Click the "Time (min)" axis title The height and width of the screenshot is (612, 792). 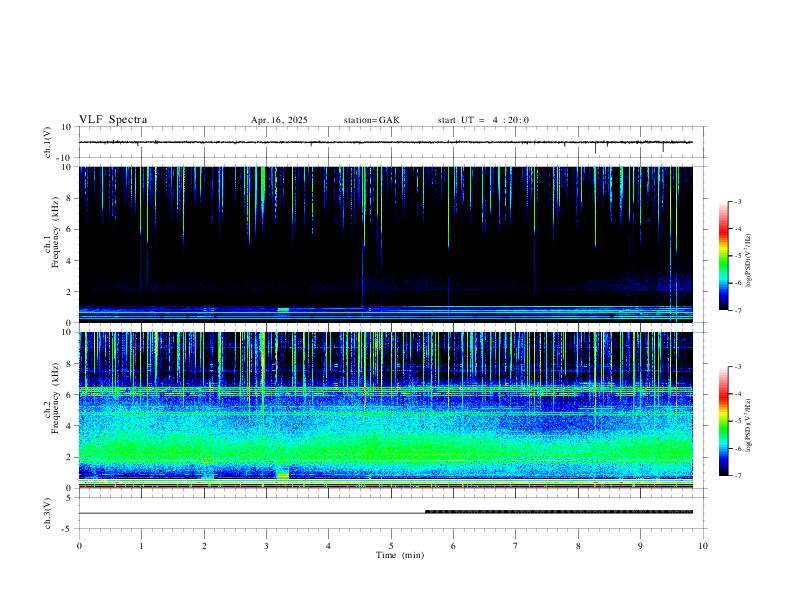point(400,555)
